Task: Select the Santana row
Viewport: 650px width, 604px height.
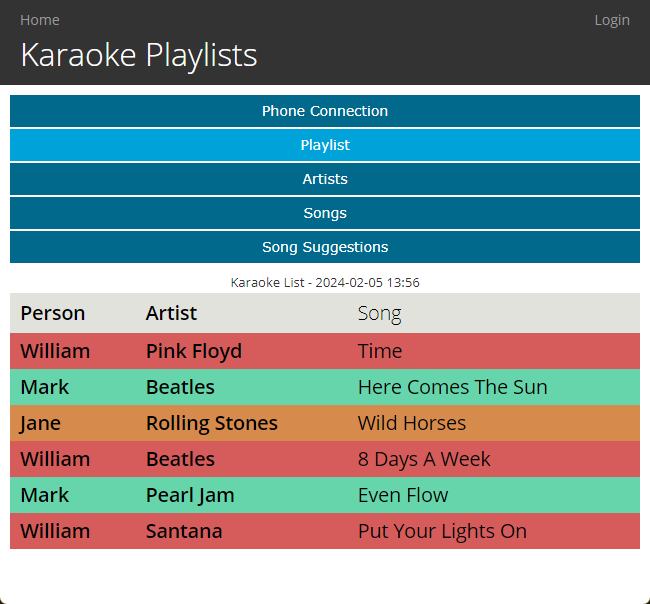Action: 325,531
